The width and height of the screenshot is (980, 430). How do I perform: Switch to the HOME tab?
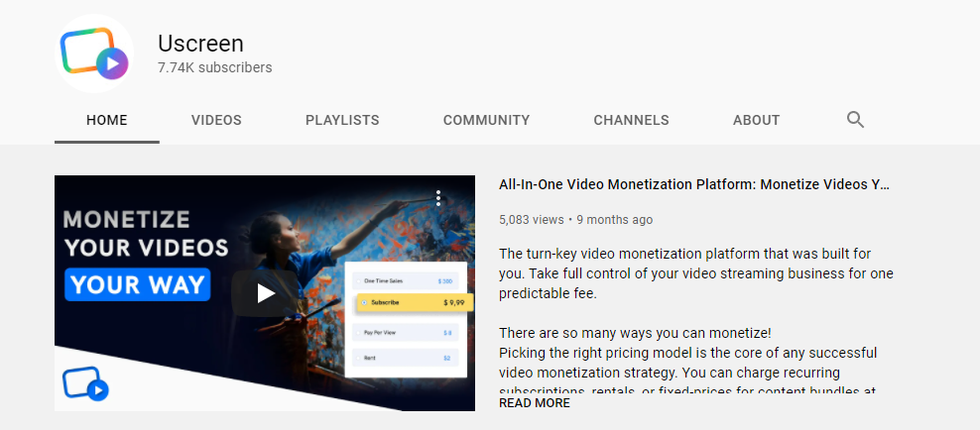pyautogui.click(x=107, y=121)
